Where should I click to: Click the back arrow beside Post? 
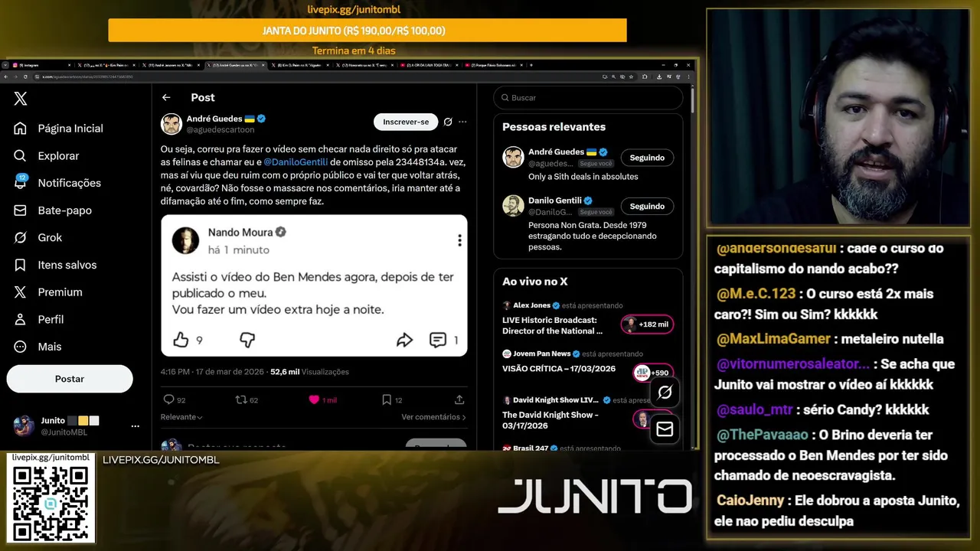tap(166, 97)
